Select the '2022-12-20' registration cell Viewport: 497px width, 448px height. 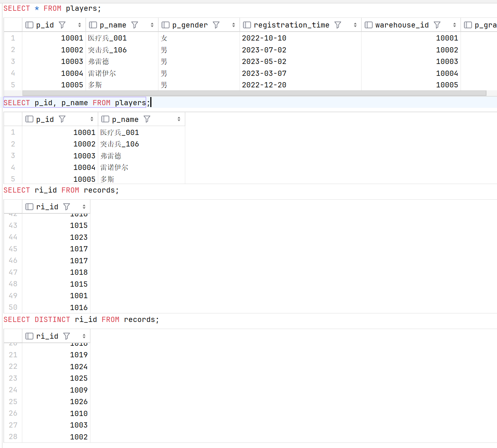tap(264, 85)
